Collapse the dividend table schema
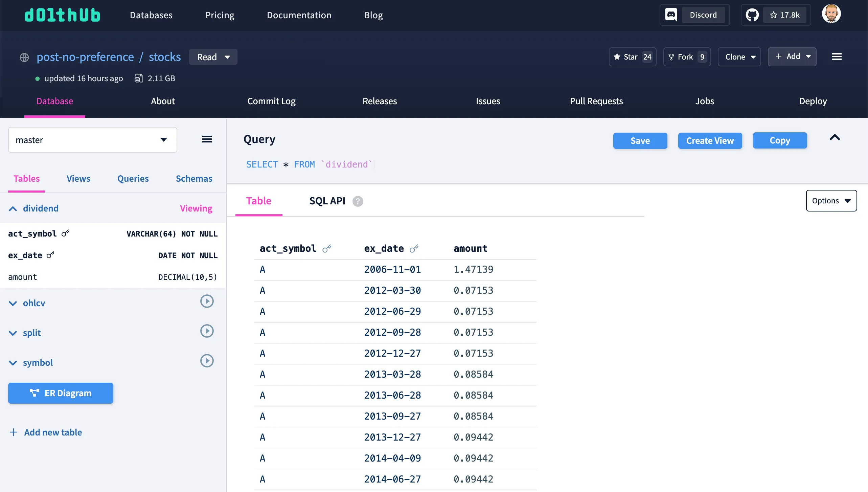 pos(13,208)
